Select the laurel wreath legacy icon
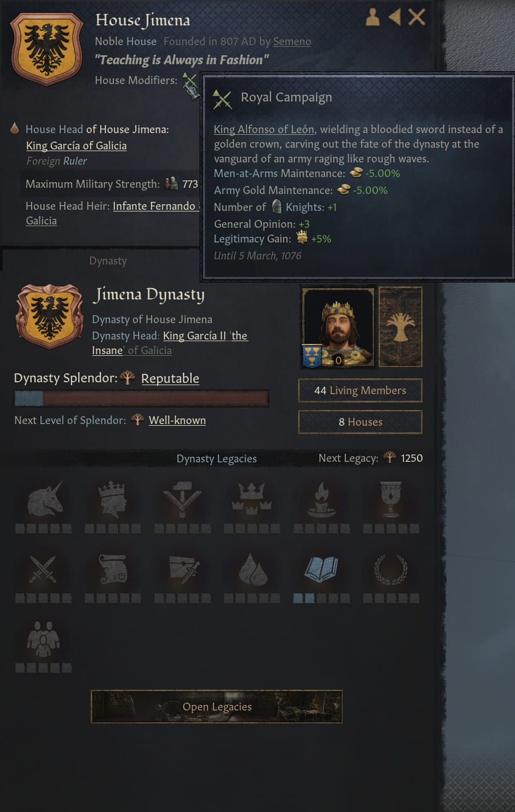 (x=391, y=569)
